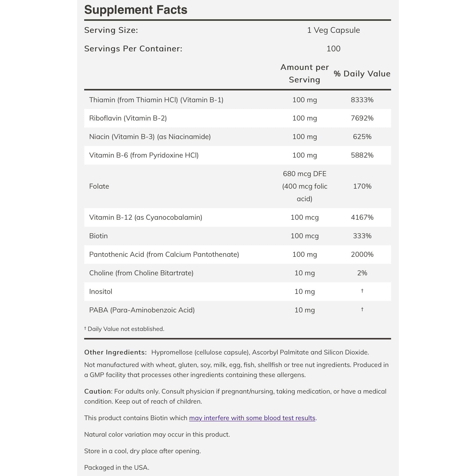Click the Daily Value not established footnote
The height and width of the screenshot is (476, 476).
coord(125,329)
